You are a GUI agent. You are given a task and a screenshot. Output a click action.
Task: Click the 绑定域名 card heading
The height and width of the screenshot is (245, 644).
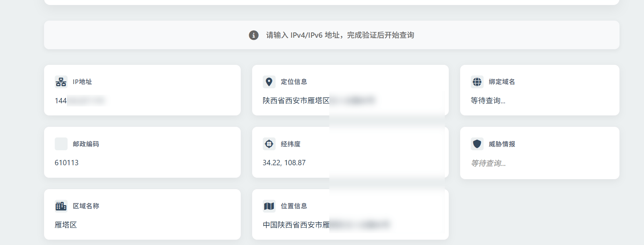coord(502,82)
